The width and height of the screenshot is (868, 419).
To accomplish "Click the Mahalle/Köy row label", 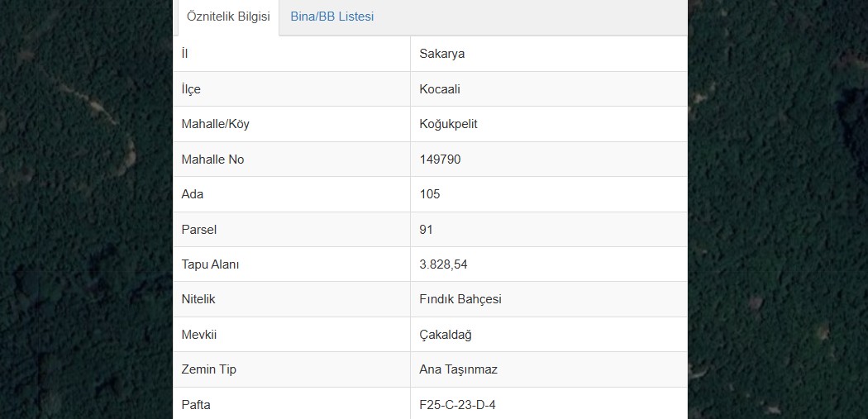I will 215,124.
